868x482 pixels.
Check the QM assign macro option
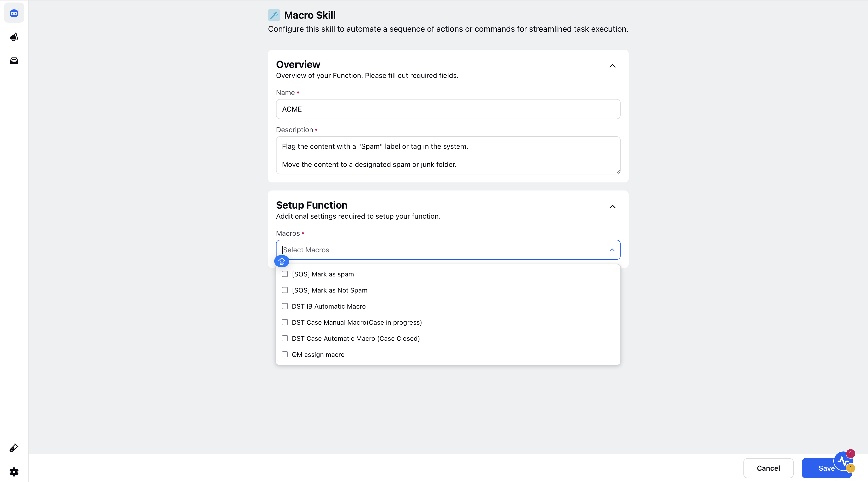(x=285, y=355)
